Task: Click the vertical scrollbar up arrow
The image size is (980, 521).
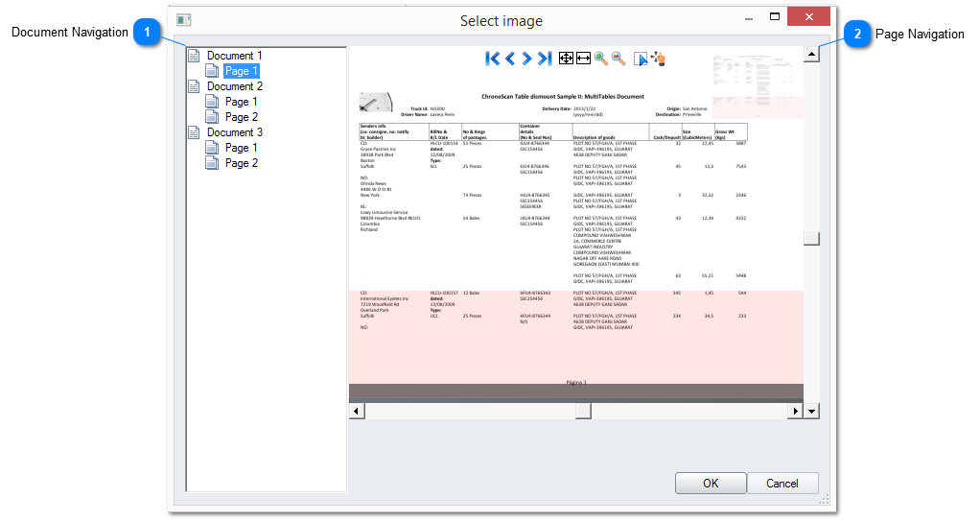Action: point(811,55)
